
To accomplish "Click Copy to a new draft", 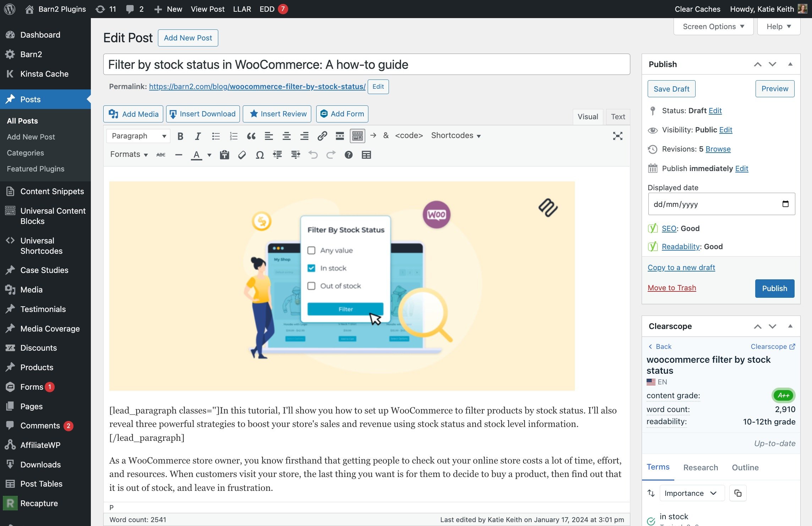I will 681,268.
